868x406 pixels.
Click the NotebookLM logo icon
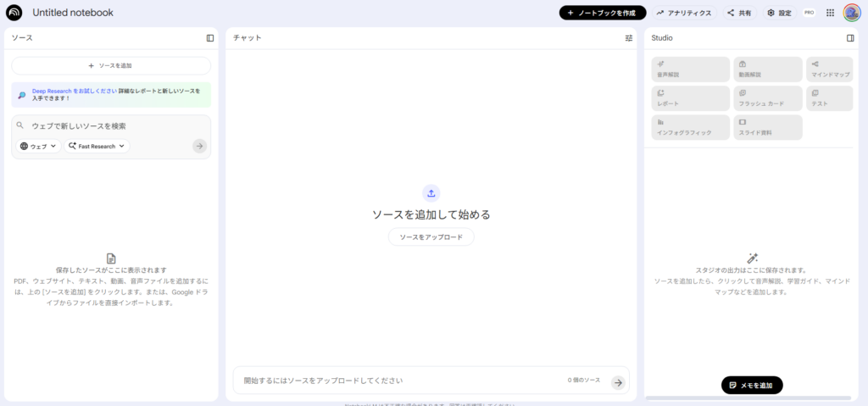click(14, 13)
